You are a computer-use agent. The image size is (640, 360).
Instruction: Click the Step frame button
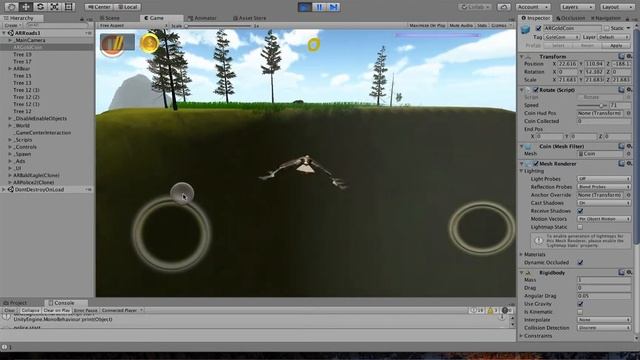(333, 7)
